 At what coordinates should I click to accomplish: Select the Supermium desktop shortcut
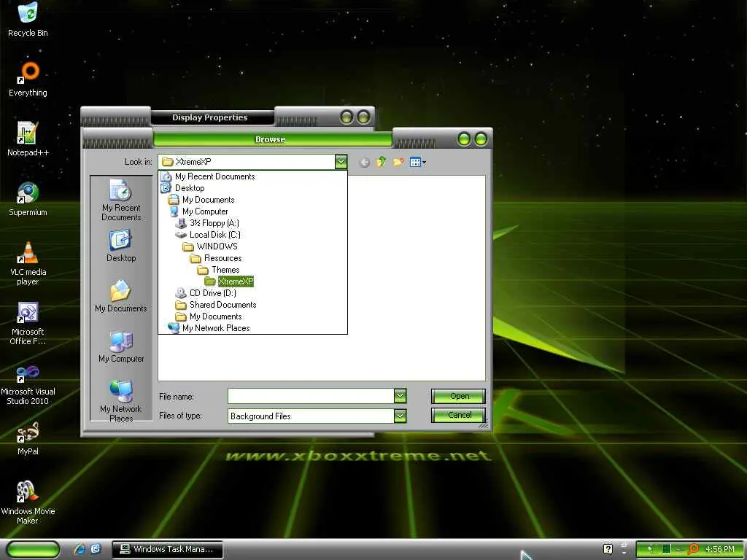[28, 199]
